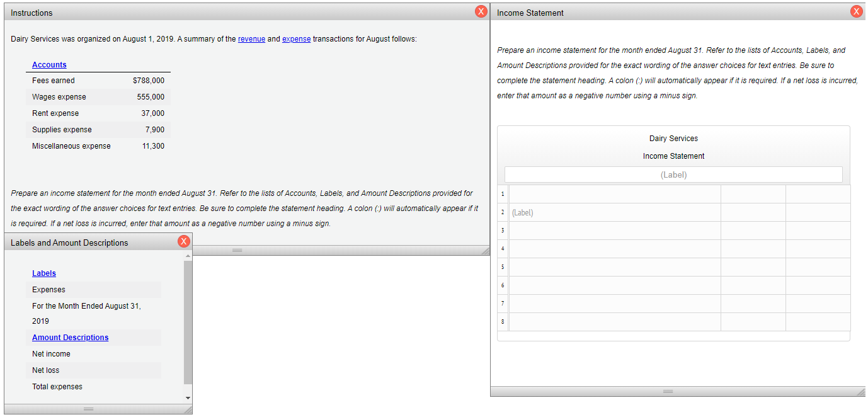Close the Labels and Amount Descriptions panel
The width and height of the screenshot is (868, 417).
(183, 241)
